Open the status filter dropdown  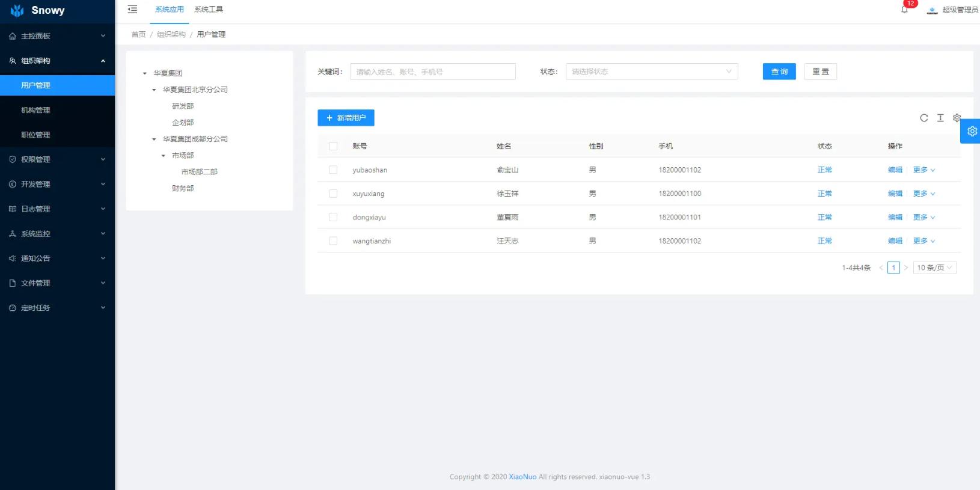pos(651,72)
